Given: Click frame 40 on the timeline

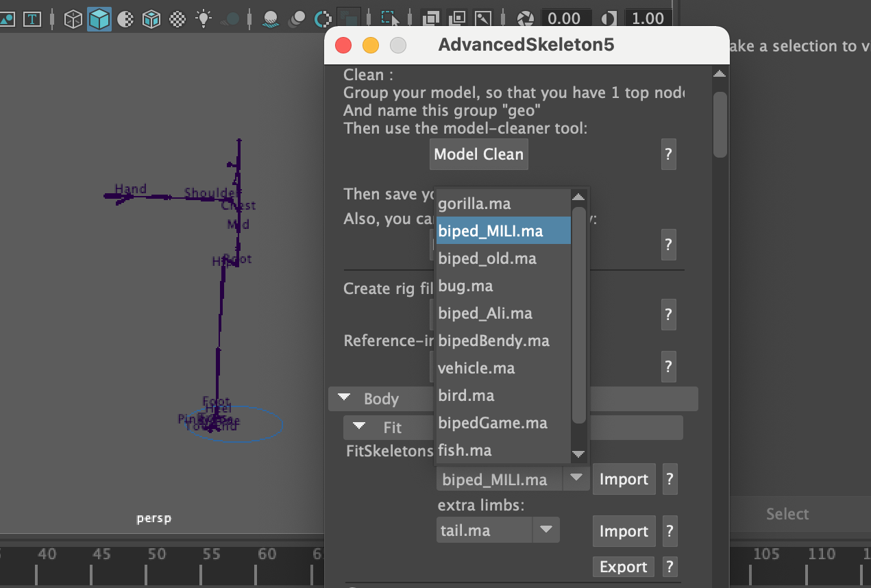Looking at the screenshot, I should (47, 554).
